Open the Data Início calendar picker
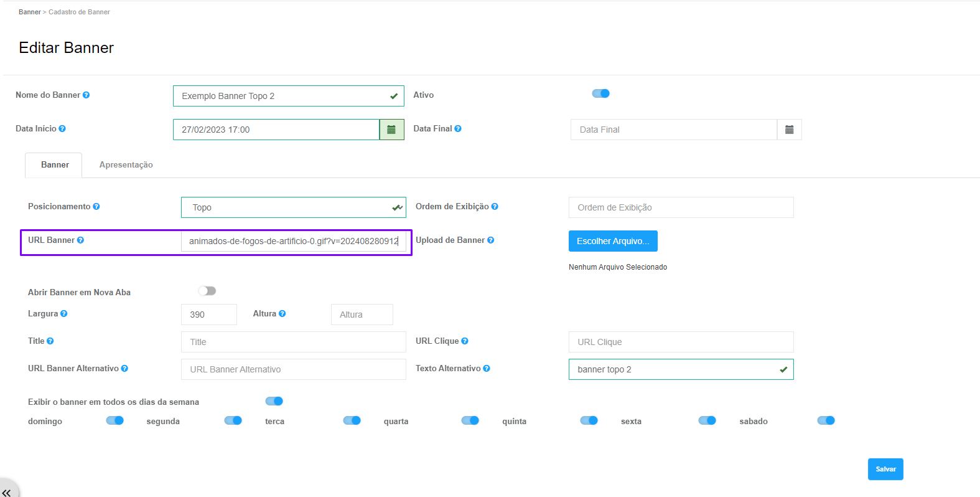This screenshot has width=980, height=497. (x=392, y=130)
